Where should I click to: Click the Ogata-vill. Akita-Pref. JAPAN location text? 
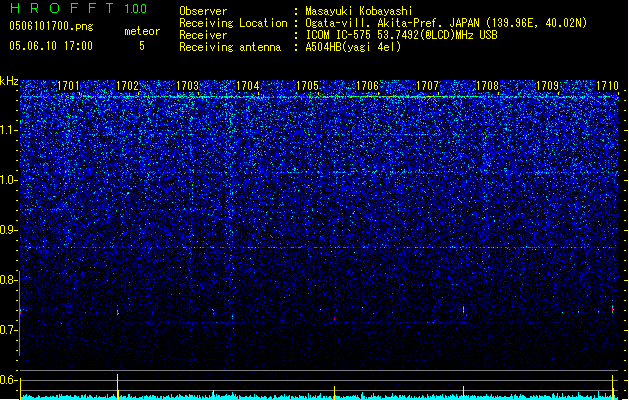[394, 23]
